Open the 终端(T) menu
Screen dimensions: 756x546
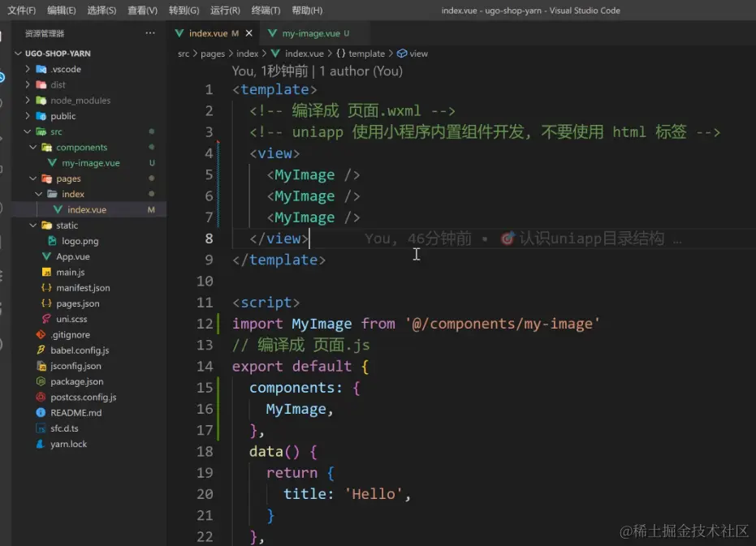pos(266,10)
